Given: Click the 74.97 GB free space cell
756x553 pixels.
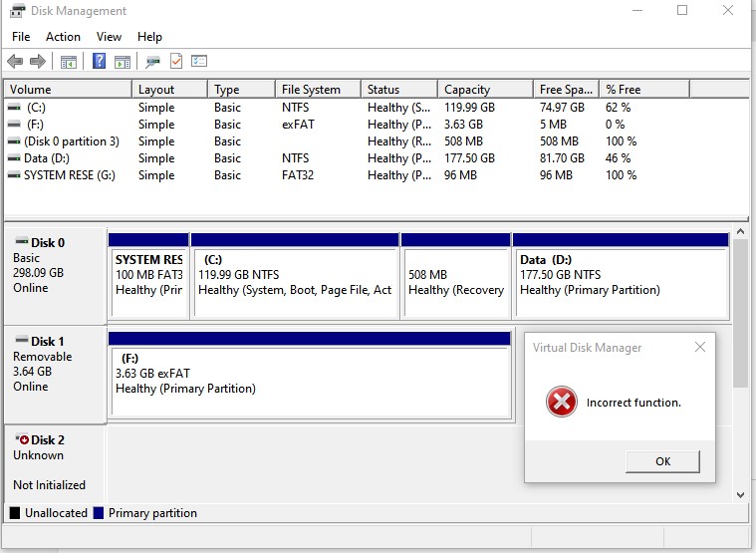Looking at the screenshot, I should [x=562, y=108].
